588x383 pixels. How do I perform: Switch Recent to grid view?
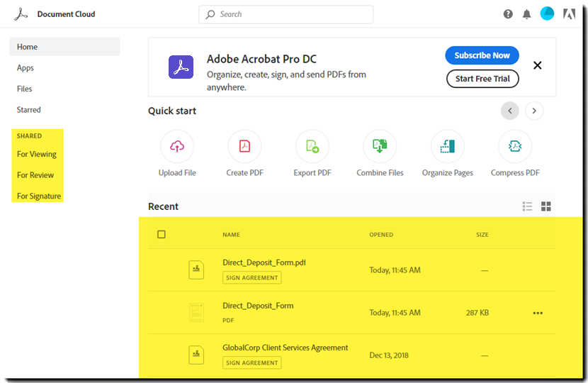546,206
